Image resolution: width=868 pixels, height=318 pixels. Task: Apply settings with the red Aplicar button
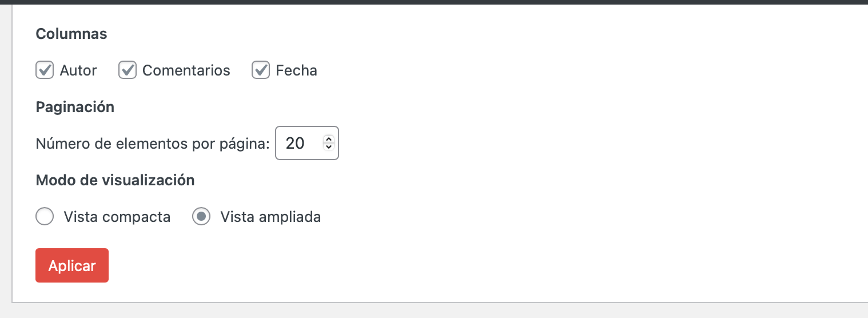(x=72, y=265)
